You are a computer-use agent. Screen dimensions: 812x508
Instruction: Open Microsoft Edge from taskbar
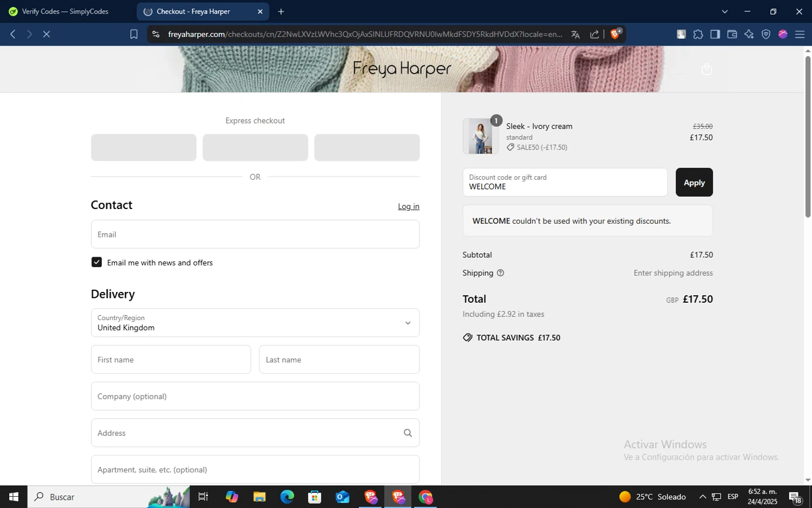[287, 497]
